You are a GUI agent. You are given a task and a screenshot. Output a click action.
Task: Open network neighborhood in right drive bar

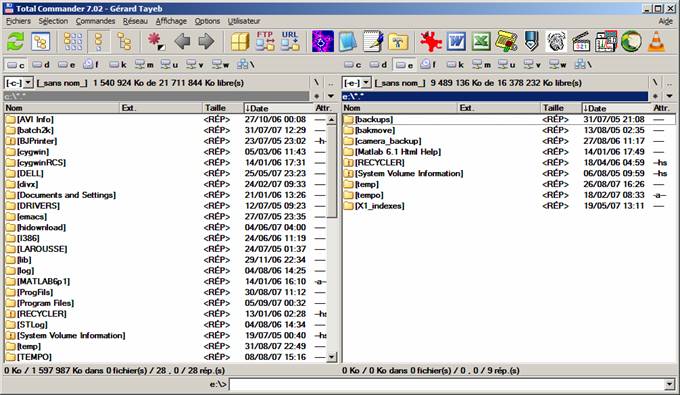[x=583, y=65]
